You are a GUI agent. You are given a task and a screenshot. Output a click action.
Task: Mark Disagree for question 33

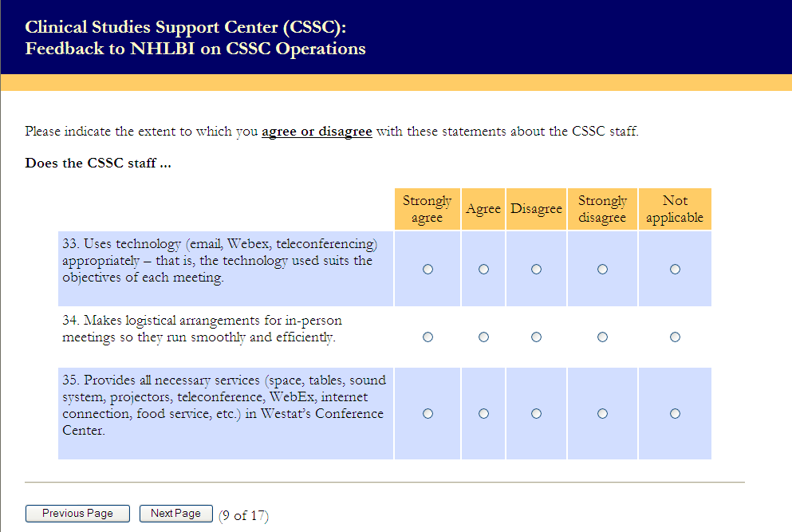pyautogui.click(x=536, y=270)
